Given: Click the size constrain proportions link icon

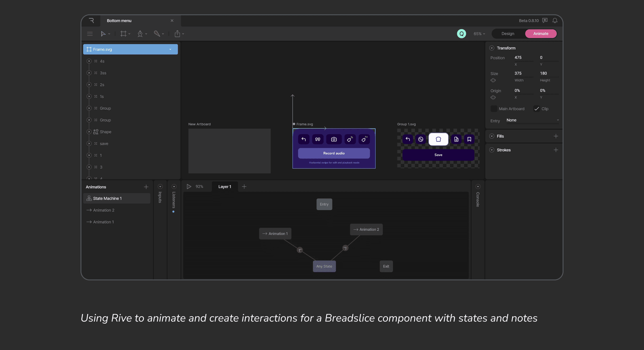Looking at the screenshot, I should (x=493, y=80).
